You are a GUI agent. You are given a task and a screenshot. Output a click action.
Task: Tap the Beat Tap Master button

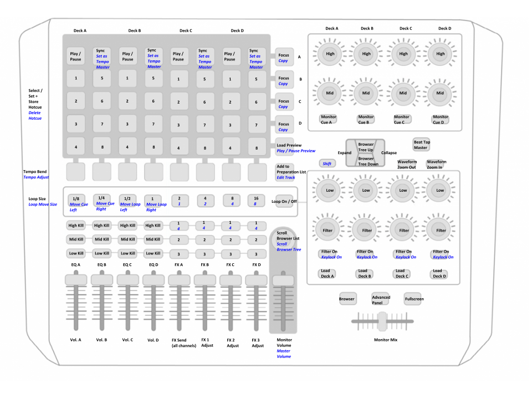point(421,145)
